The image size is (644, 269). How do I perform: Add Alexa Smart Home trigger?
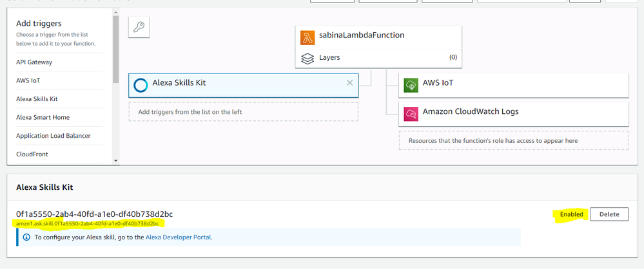pyautogui.click(x=43, y=117)
